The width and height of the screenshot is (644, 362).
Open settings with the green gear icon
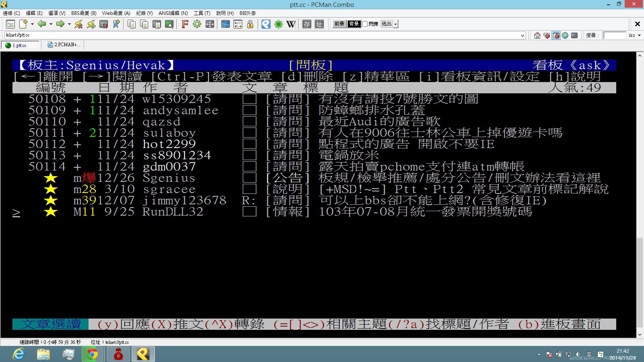(x=197, y=24)
